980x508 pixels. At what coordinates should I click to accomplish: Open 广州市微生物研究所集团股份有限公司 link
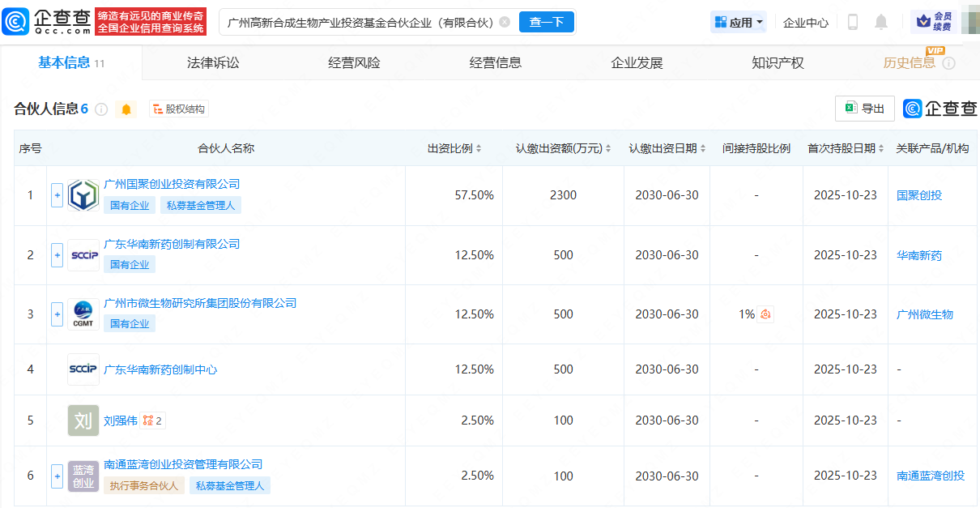(200, 303)
